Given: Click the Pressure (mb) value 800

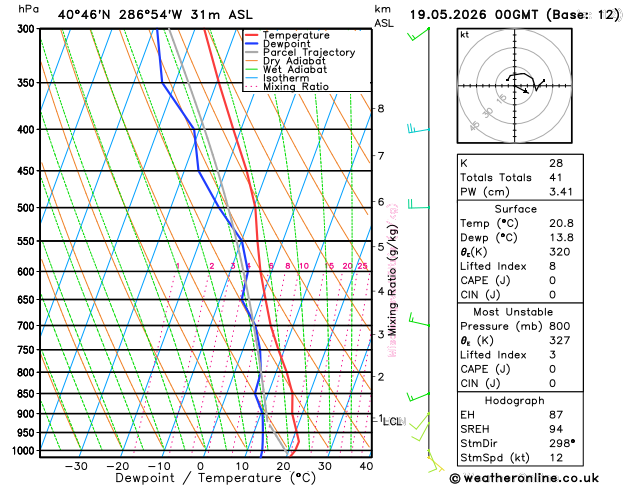Looking at the screenshot, I should pos(560,326).
